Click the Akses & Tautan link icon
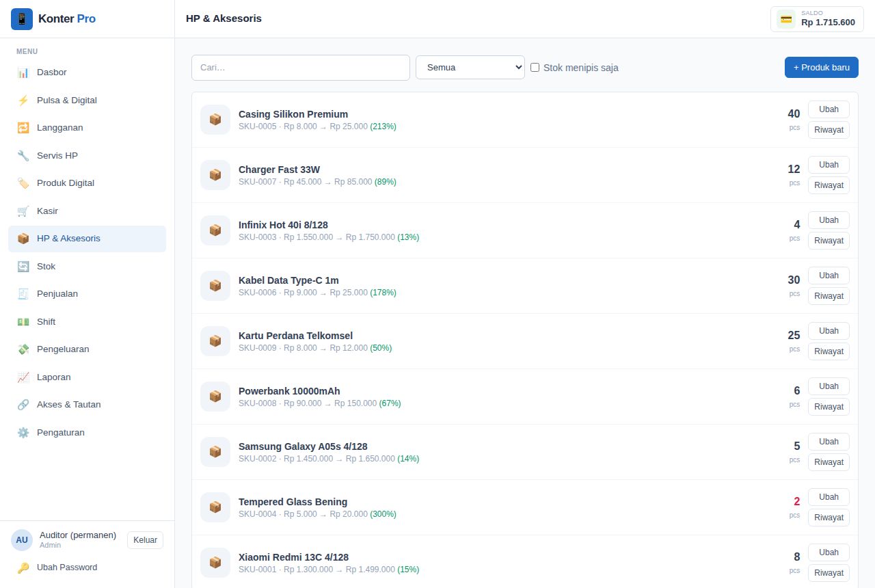875x588 pixels. [x=23, y=405]
